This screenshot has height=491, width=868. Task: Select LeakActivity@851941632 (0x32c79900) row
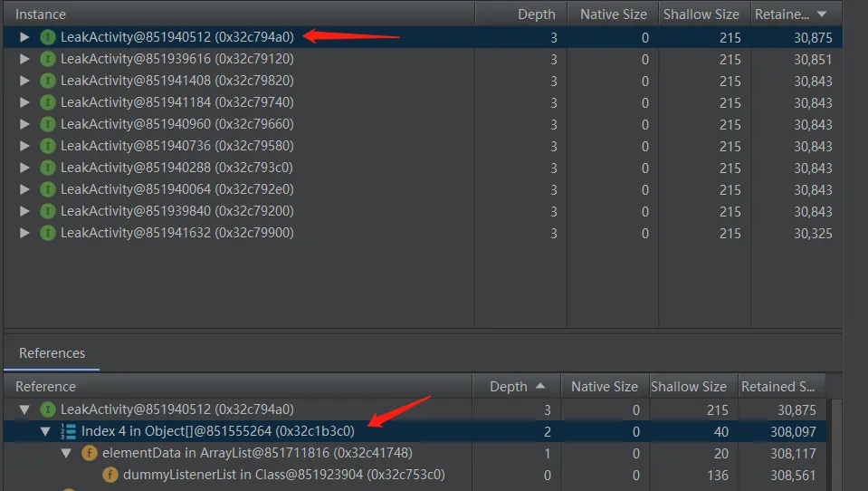(x=423, y=233)
